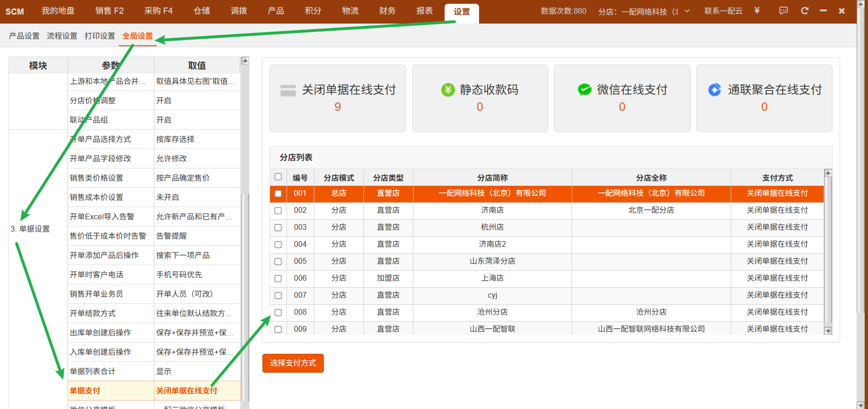
Task: Click the gray card icon for 关闭单据在线支付
Action: 288,90
